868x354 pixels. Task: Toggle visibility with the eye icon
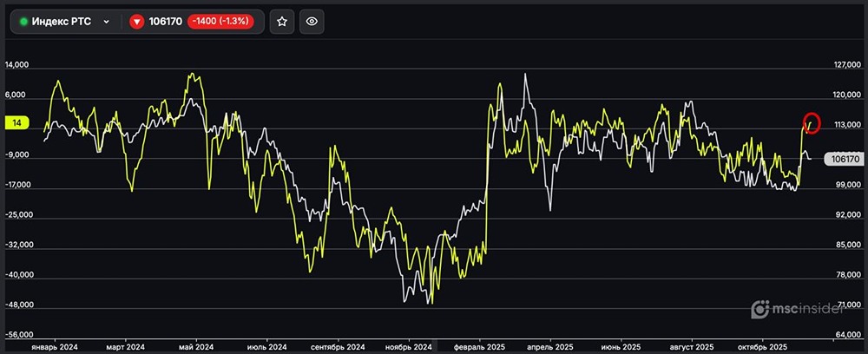point(312,22)
